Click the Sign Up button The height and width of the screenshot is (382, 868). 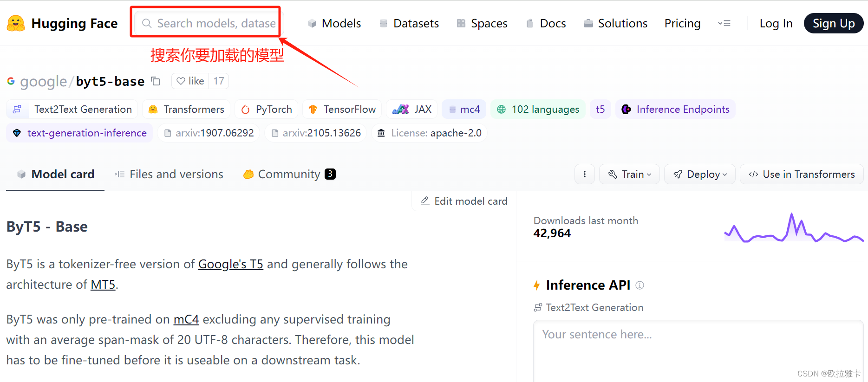[x=834, y=23]
